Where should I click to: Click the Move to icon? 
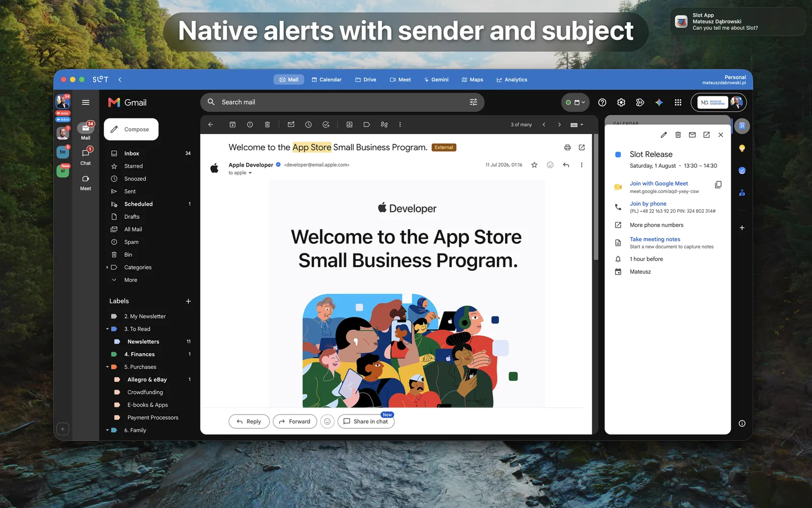349,124
